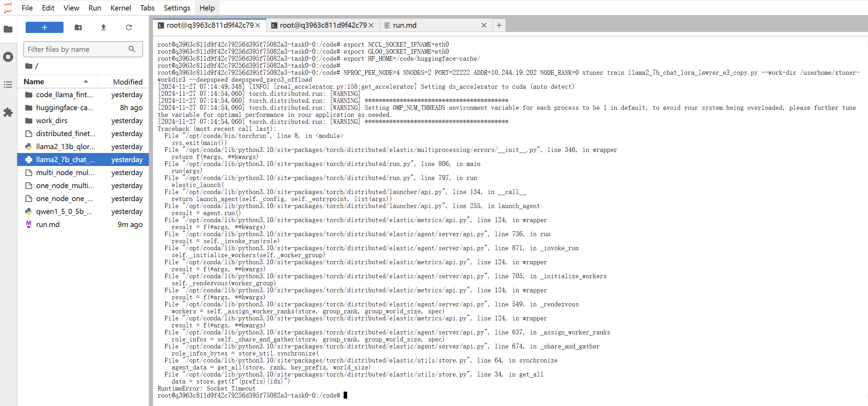Screen dimensions: 868x406
Task: Open the Extension Manager puzzle icon
Action: (8, 112)
